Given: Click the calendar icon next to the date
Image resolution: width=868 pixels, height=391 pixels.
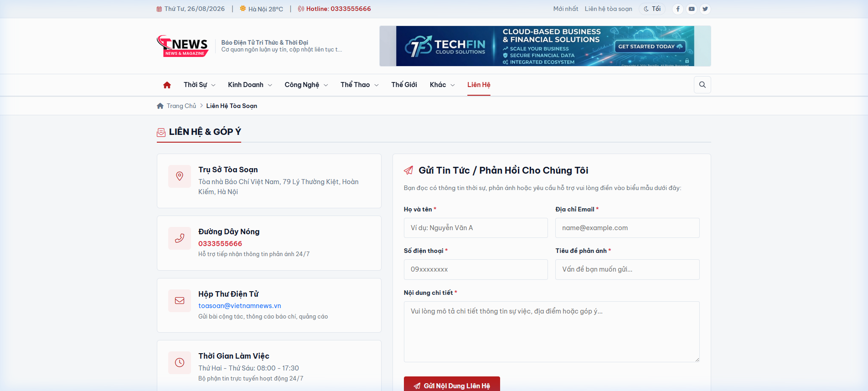Looking at the screenshot, I should tap(159, 9).
